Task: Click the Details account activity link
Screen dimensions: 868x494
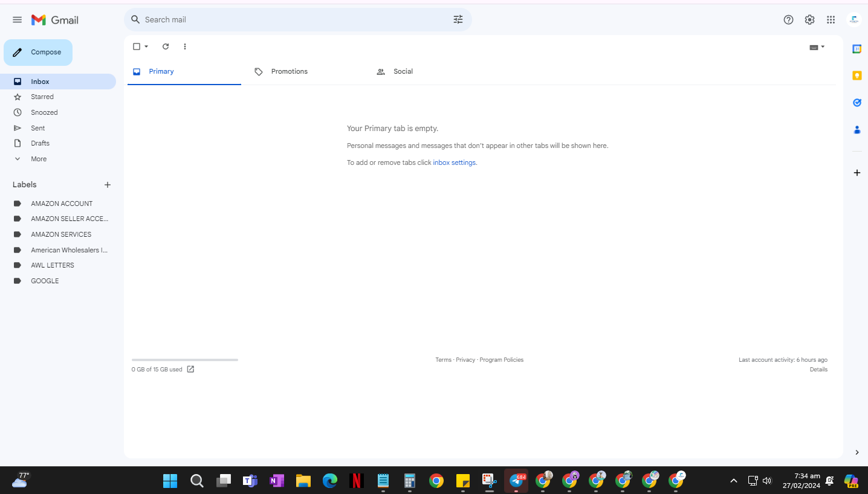Action: [818, 370]
